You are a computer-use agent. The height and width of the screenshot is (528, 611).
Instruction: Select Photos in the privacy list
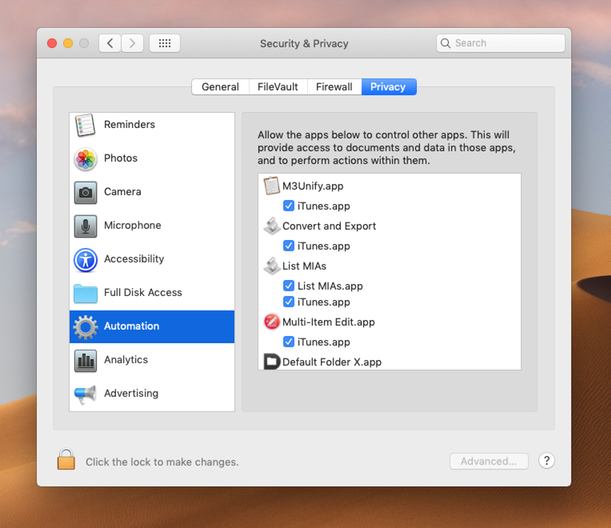pos(152,159)
